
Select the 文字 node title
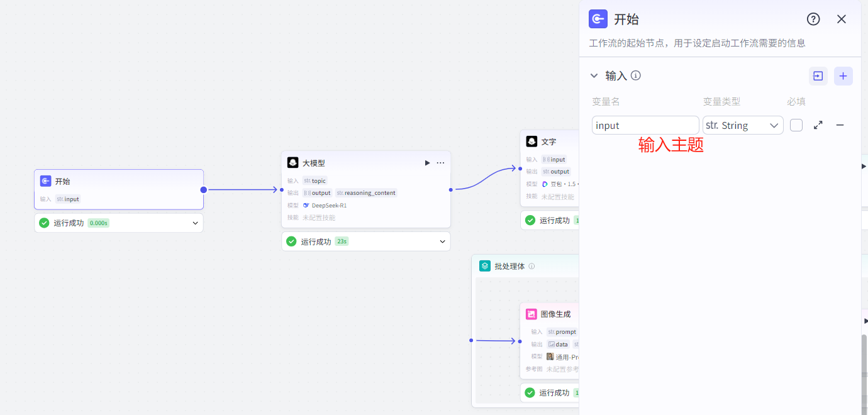coord(548,141)
